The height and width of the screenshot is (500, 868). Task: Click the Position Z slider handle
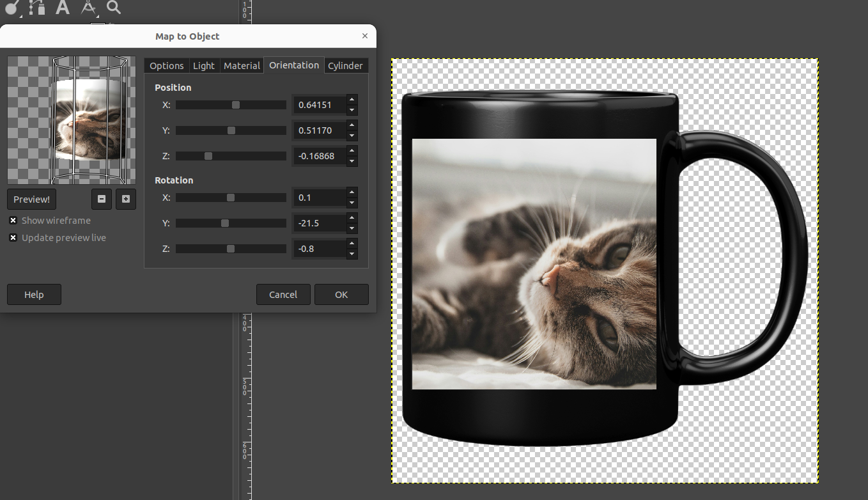point(208,156)
